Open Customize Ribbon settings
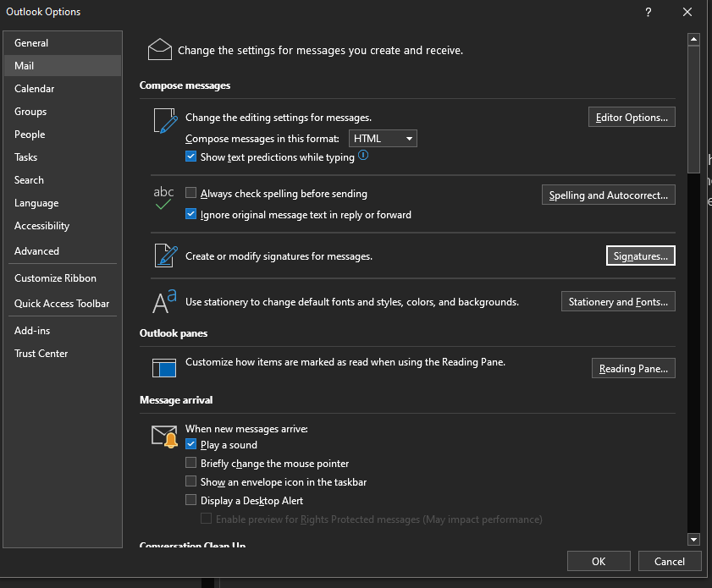Screen dimensions: 712x588 [63, 278]
